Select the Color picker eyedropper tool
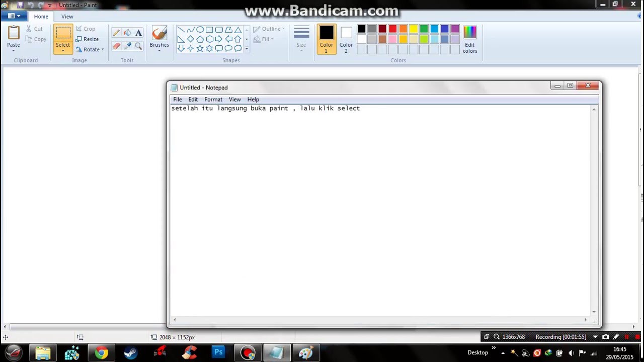This screenshot has width=644, height=362. click(127, 46)
